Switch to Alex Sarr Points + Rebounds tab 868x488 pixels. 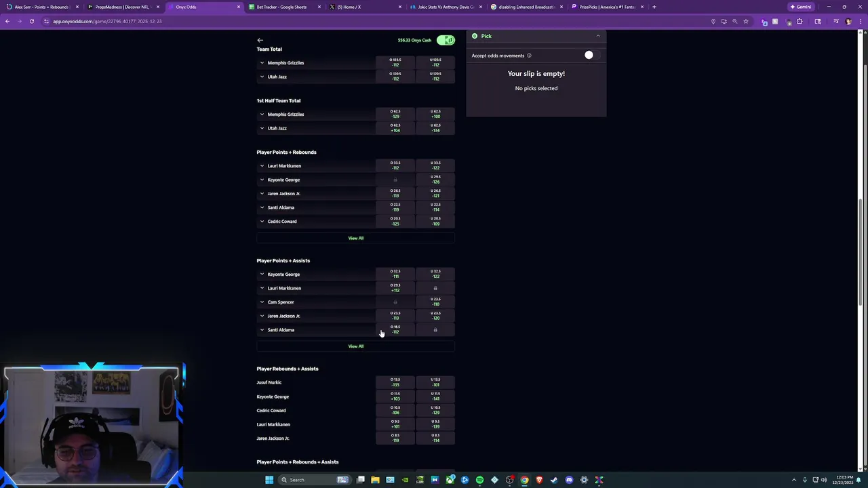41,7
